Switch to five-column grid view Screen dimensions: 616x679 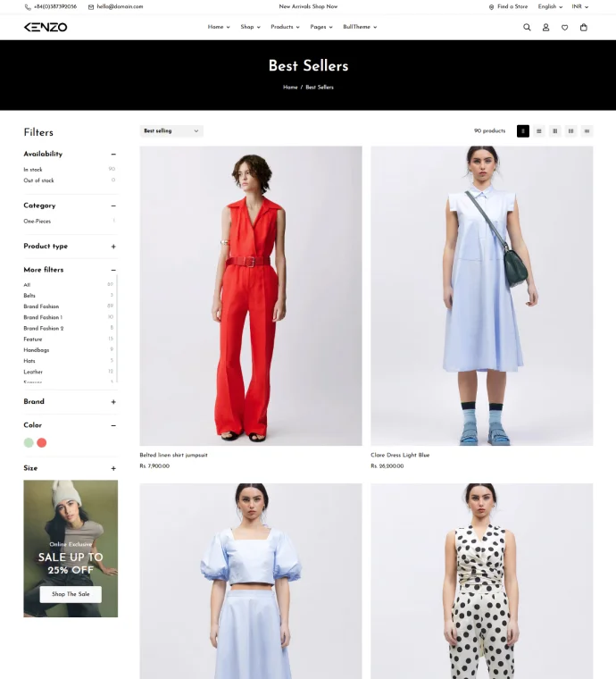[587, 130]
